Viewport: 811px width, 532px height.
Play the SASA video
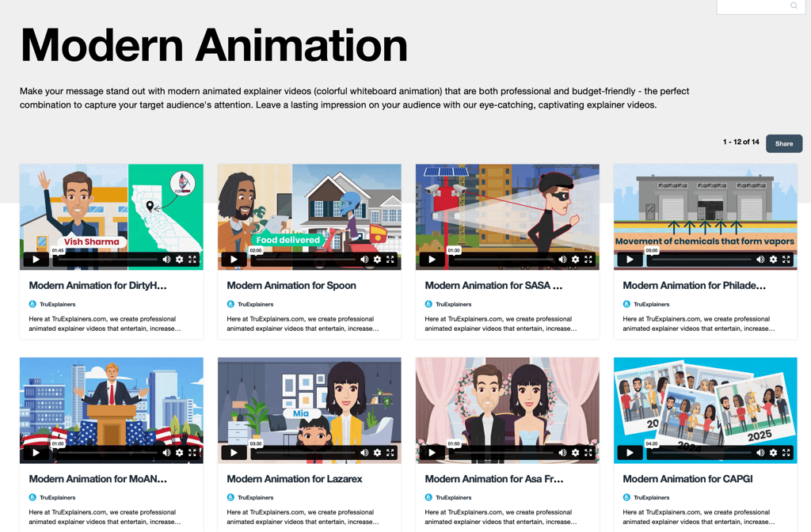click(432, 260)
